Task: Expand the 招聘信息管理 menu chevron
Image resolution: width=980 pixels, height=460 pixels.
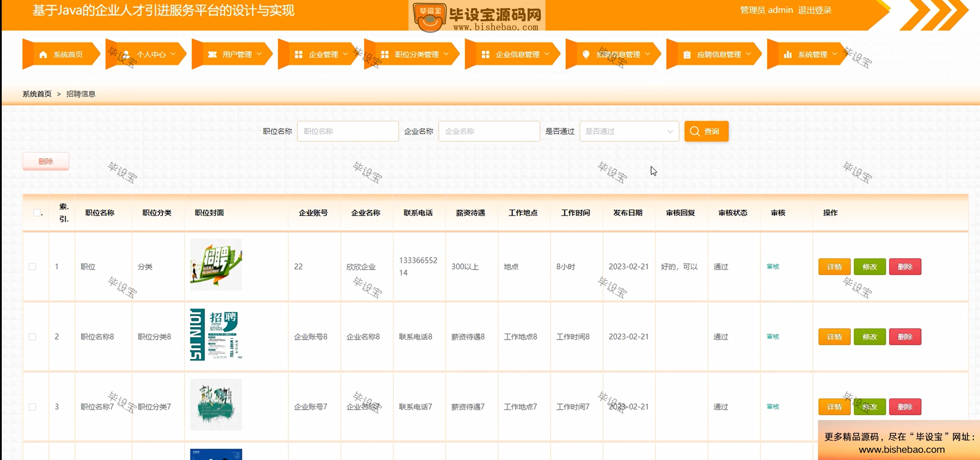Action: (648, 54)
